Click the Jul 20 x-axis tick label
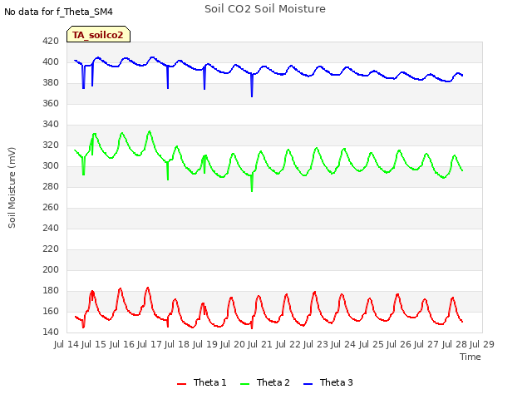Screen dimensions: 532x399 234,344
